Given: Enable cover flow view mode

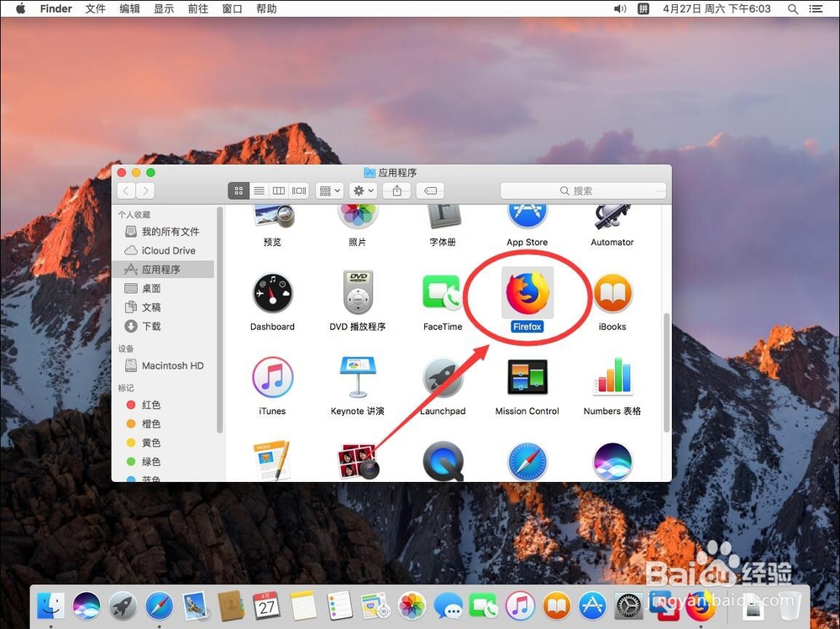Looking at the screenshot, I should click(298, 191).
